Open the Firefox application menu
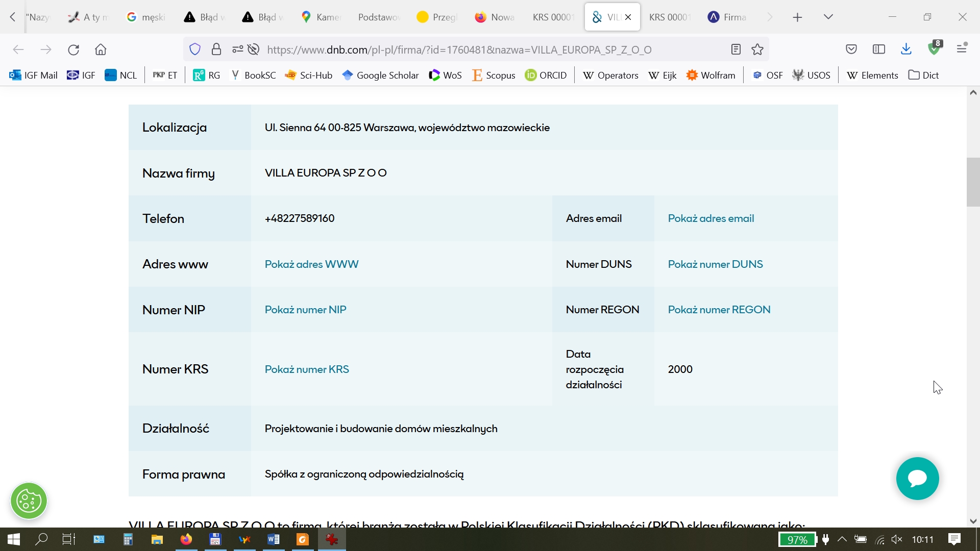This screenshot has width=980, height=551. pyautogui.click(x=962, y=48)
